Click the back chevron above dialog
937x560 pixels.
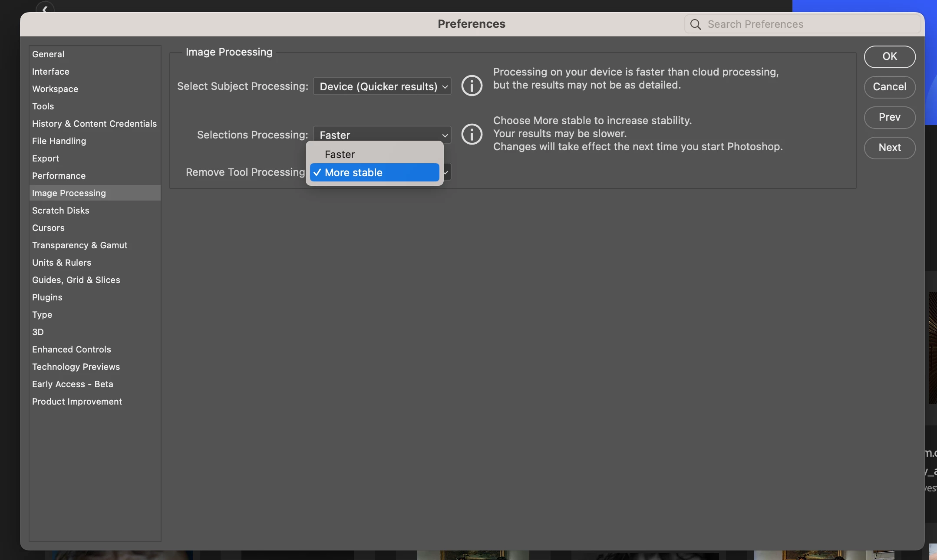pos(45,8)
